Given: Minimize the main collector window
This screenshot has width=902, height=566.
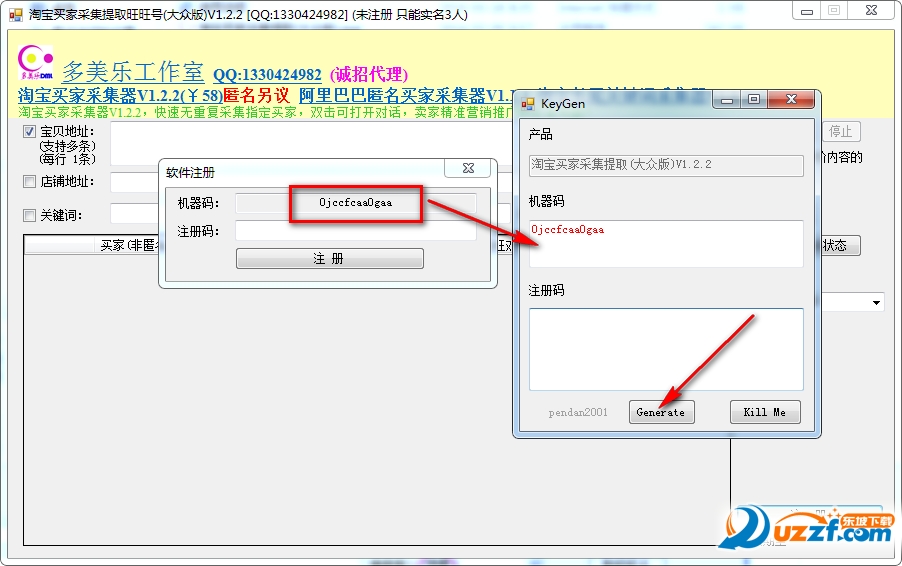Looking at the screenshot, I should point(807,11).
